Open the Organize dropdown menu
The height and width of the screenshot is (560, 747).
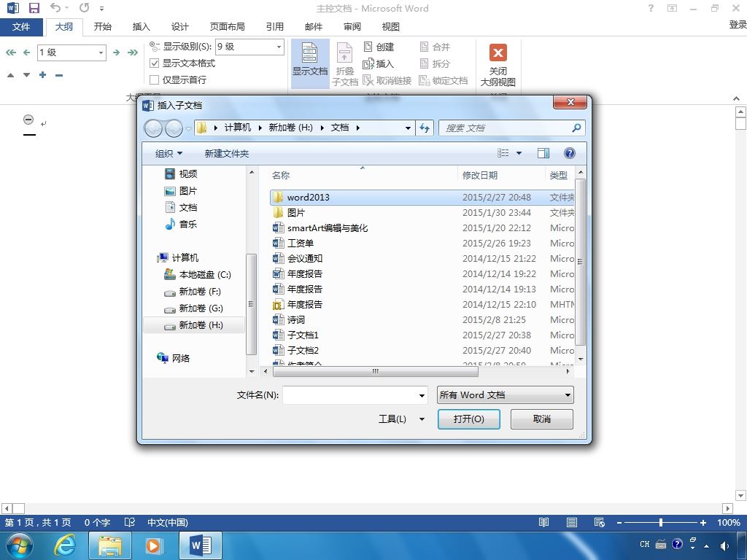click(x=169, y=153)
